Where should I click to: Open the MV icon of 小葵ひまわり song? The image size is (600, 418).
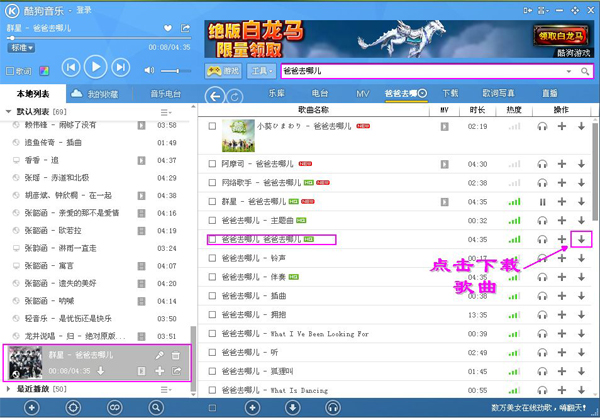click(444, 126)
